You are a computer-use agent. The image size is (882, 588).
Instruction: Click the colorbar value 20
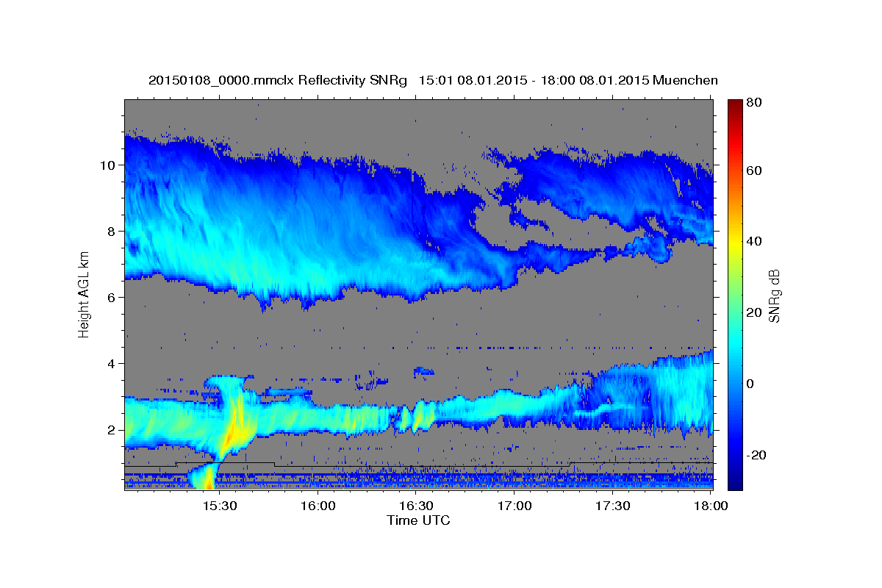[753, 312]
